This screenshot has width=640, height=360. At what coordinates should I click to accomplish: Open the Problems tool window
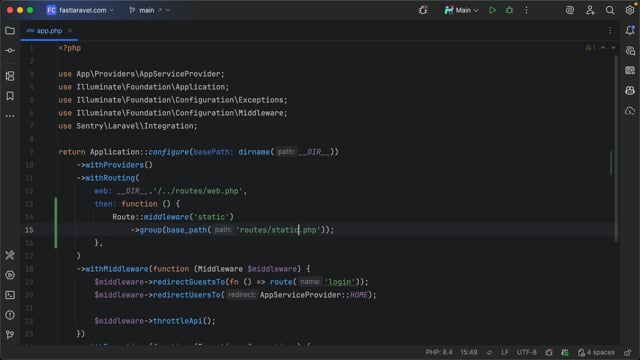pos(10,315)
